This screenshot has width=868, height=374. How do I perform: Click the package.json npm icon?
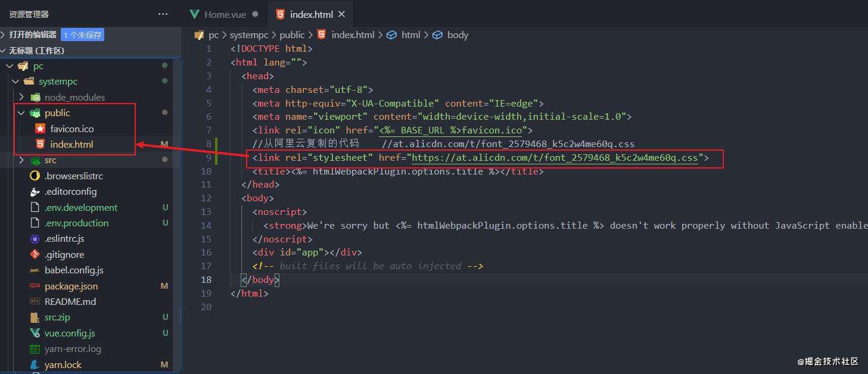35,286
